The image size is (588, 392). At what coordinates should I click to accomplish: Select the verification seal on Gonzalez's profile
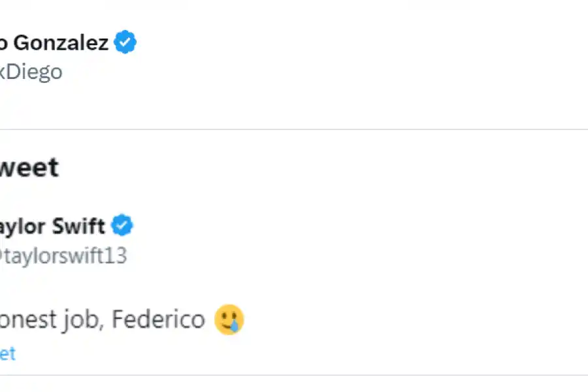(x=124, y=42)
